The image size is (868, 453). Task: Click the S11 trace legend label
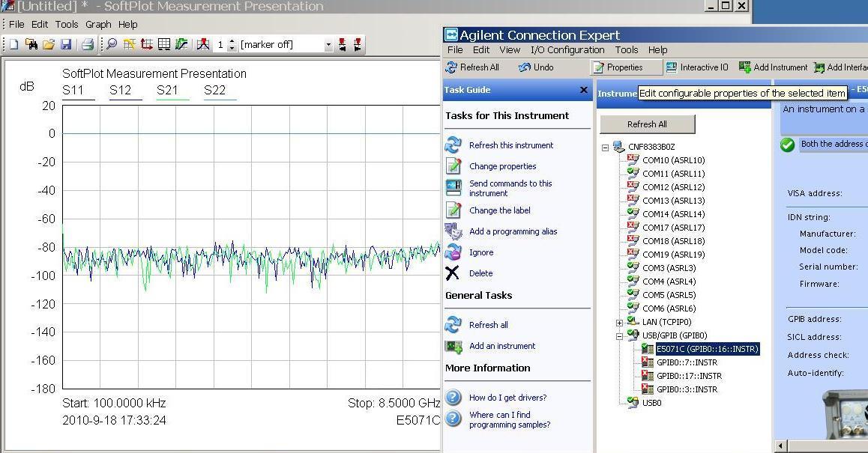click(x=73, y=90)
